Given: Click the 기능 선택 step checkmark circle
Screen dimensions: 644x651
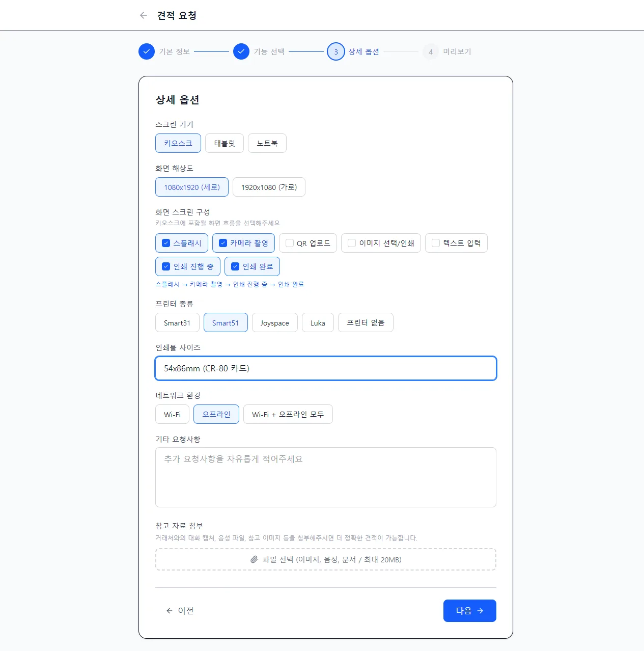Looking at the screenshot, I should (241, 51).
